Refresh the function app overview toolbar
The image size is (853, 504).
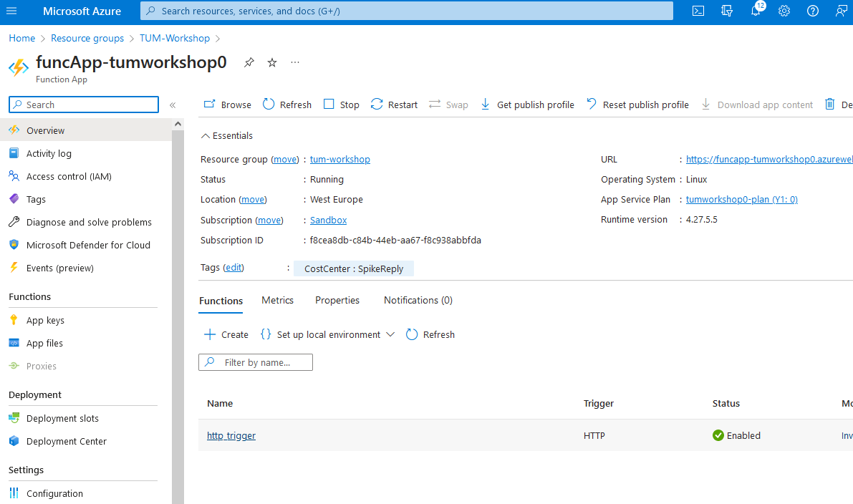[287, 105]
